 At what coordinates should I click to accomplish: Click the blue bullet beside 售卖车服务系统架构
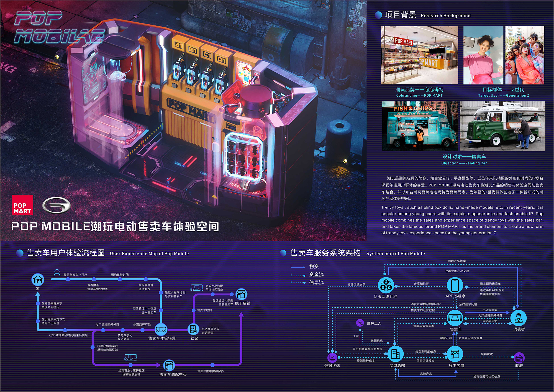tap(283, 253)
